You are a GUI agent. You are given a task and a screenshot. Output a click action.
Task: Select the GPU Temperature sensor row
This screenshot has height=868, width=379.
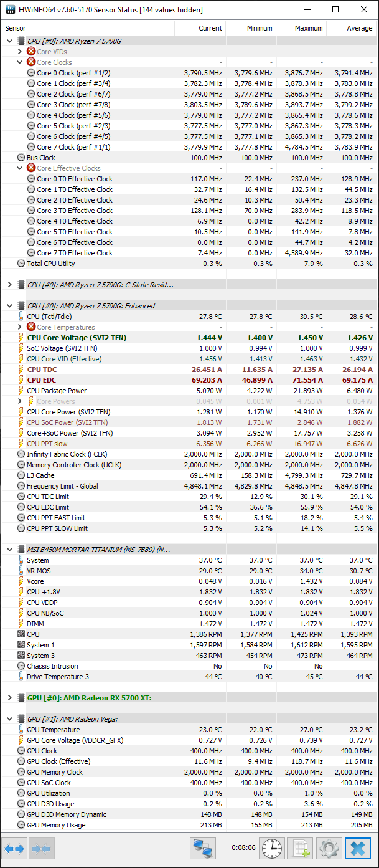click(53, 730)
